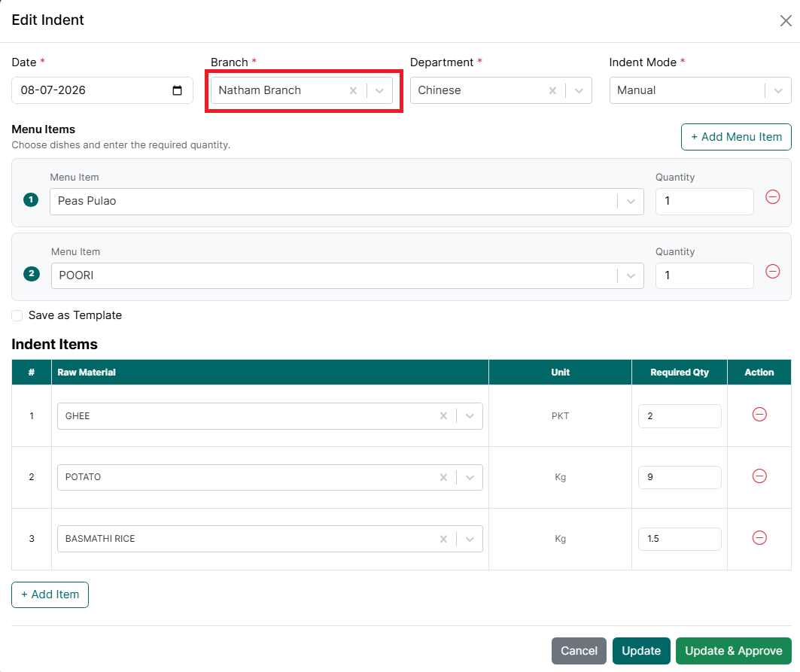Clear the BASMATHI RICE selection
Image resolution: width=800 pixels, height=672 pixels.
[443, 539]
